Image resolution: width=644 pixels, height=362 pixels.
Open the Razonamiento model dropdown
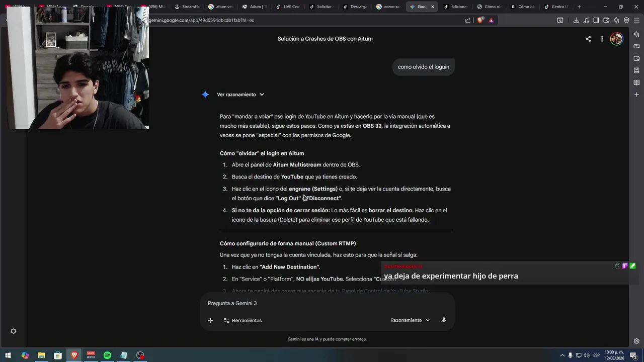click(410, 320)
